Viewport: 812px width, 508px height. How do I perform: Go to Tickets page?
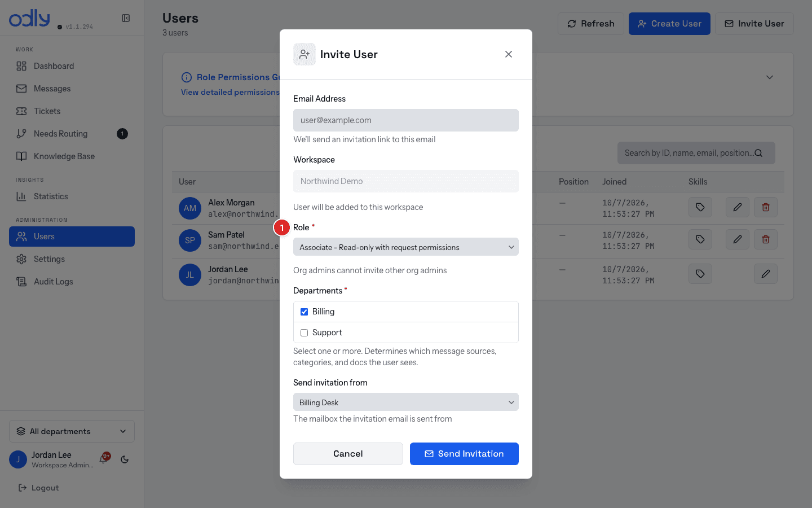coord(72,111)
